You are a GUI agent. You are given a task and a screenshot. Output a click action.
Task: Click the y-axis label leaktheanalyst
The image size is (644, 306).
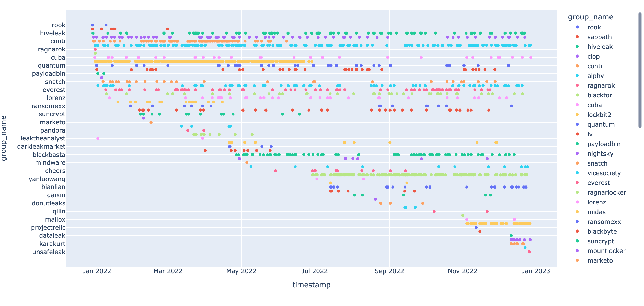[43, 138]
